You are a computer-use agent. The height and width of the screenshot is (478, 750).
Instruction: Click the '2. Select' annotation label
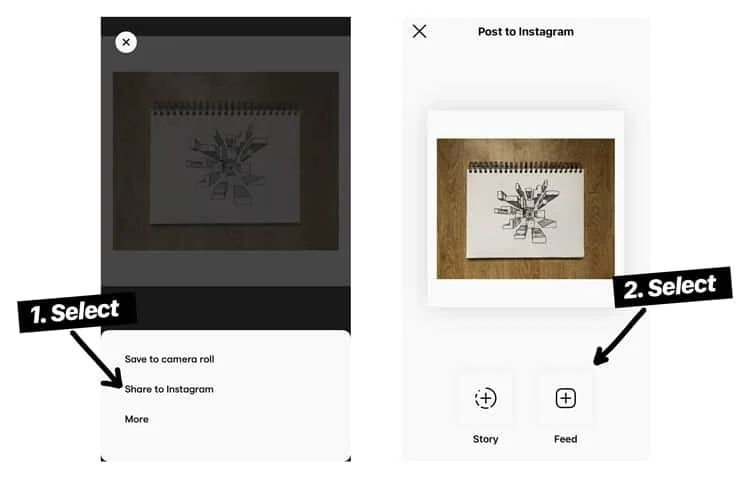(x=672, y=287)
